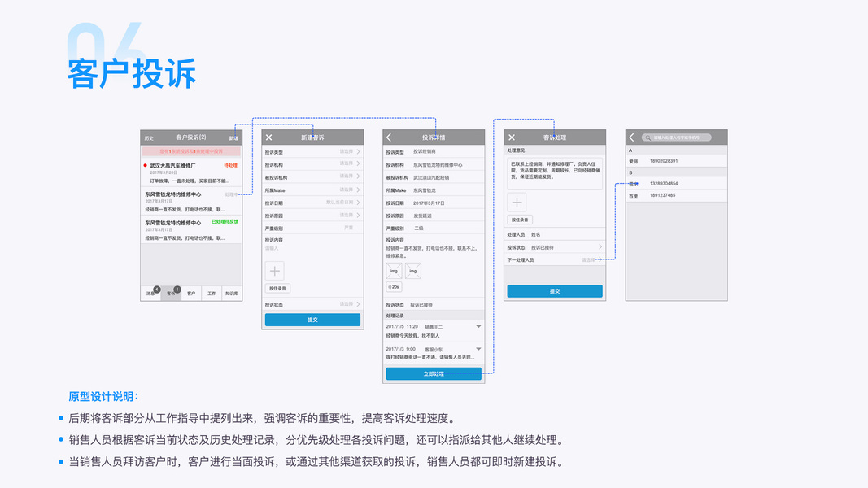Image resolution: width=868 pixels, height=488 pixels.
Task: Open 历史 in the 客户投诉 header
Action: (x=149, y=138)
